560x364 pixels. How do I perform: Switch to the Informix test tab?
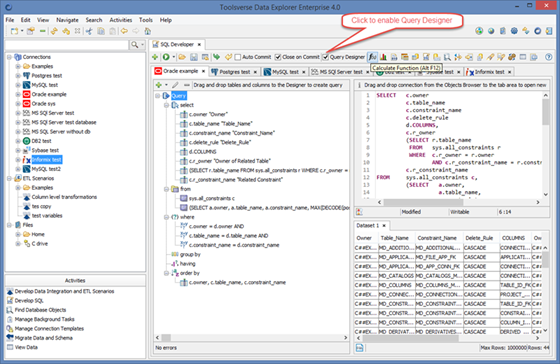pyautogui.click(x=489, y=72)
